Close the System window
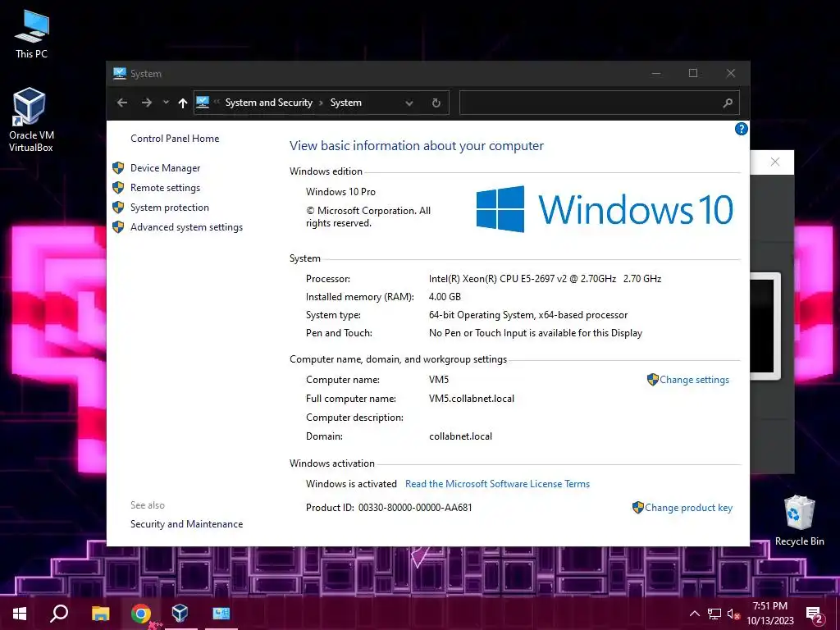This screenshot has height=630, width=840. [x=731, y=73]
